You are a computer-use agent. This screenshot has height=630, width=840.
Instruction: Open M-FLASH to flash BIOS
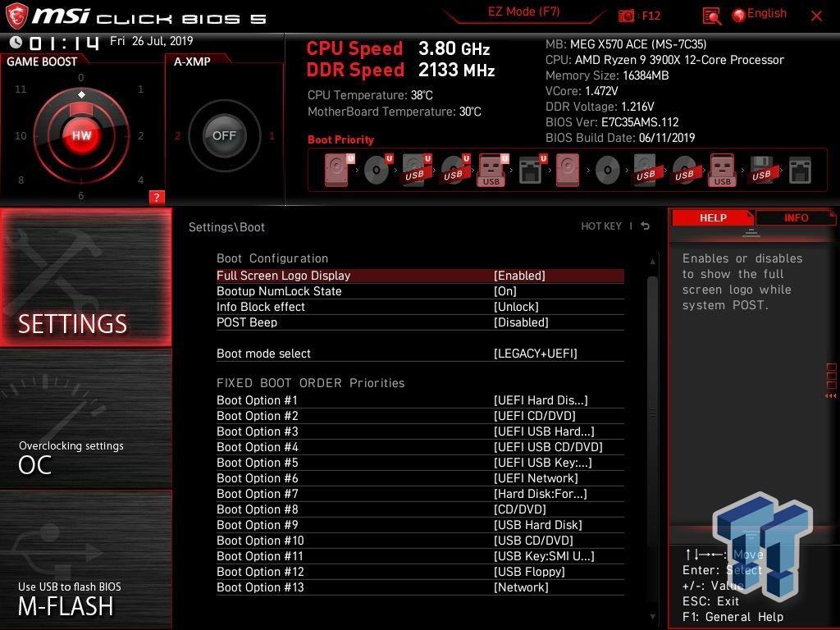click(x=85, y=559)
